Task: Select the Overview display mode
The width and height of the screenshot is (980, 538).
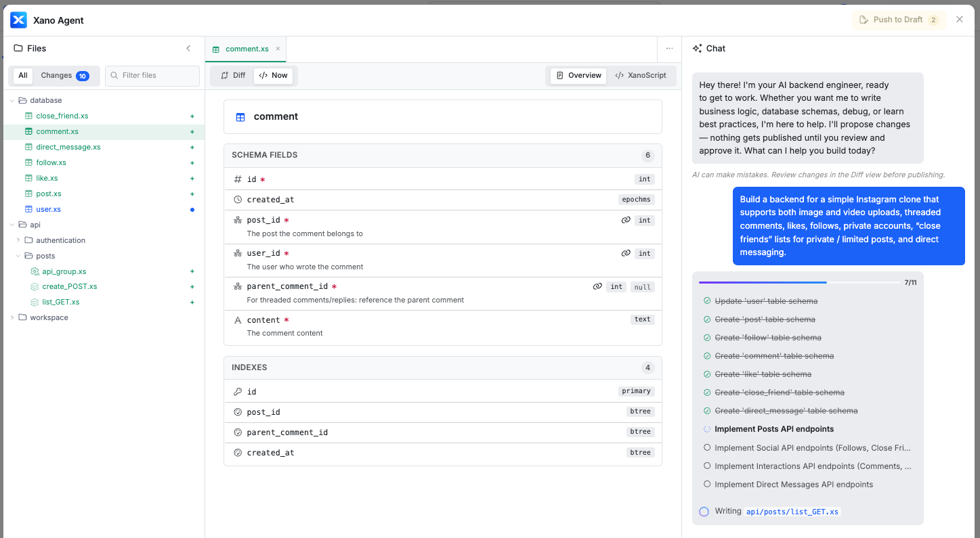Action: click(578, 76)
